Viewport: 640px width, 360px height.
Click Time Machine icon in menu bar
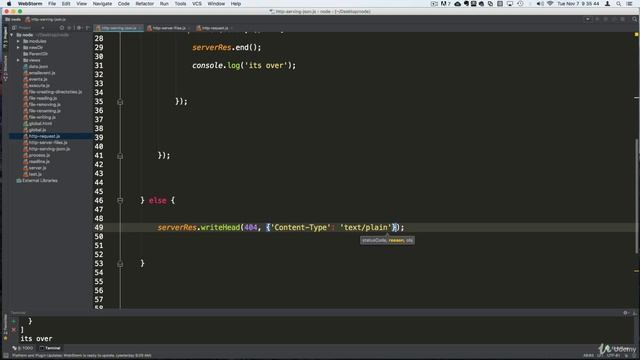pyautogui.click(x=520, y=4)
